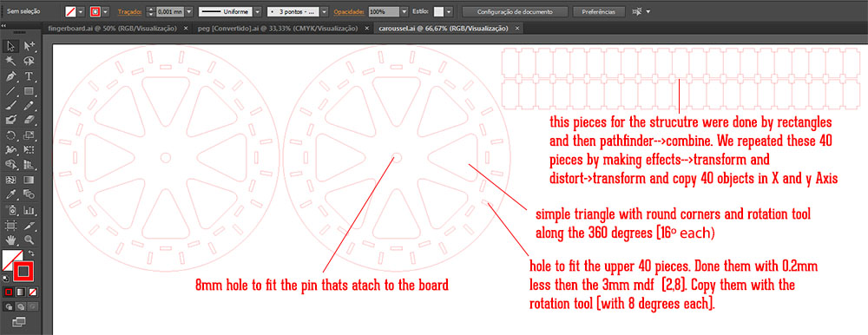This screenshot has height=335, width=868.
Task: Select the Free Transform tool
Action: (x=29, y=149)
